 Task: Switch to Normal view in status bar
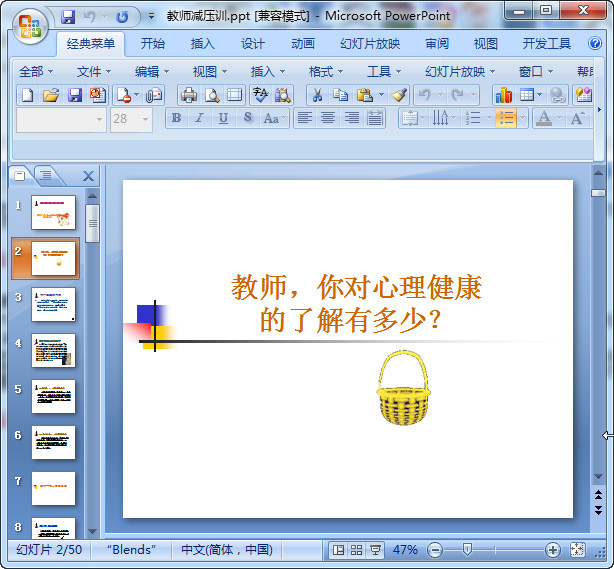[338, 550]
